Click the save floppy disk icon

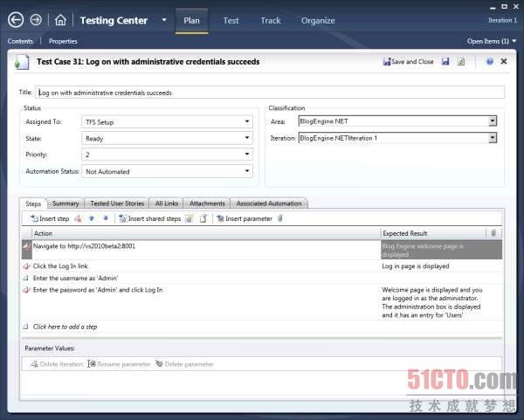pos(445,61)
